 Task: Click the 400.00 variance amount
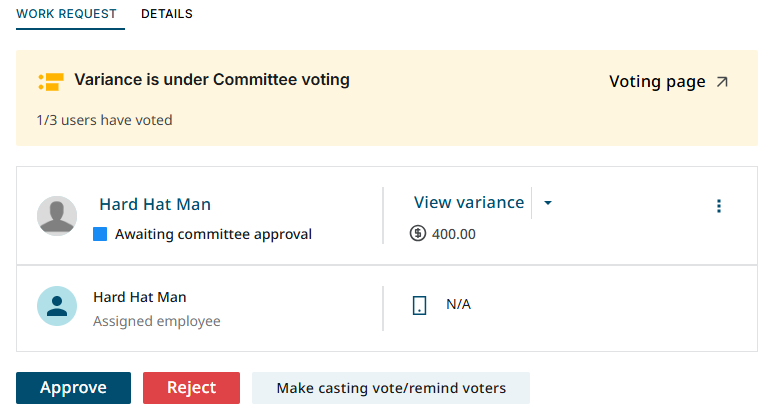point(454,234)
